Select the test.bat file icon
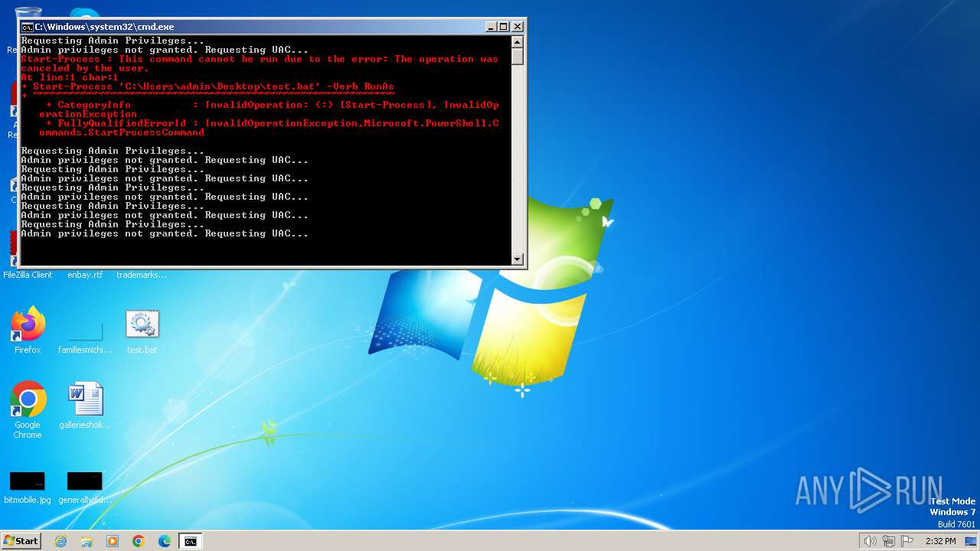The width and height of the screenshot is (980, 551). [142, 325]
